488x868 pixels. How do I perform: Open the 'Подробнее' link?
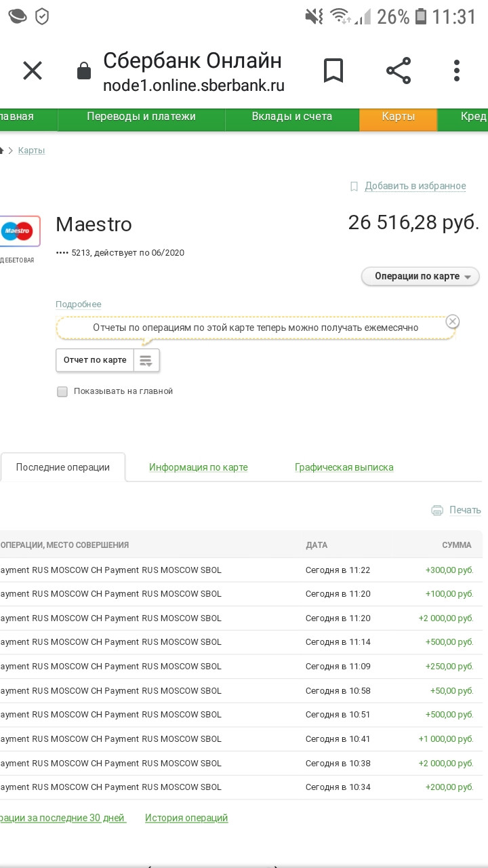click(x=79, y=304)
